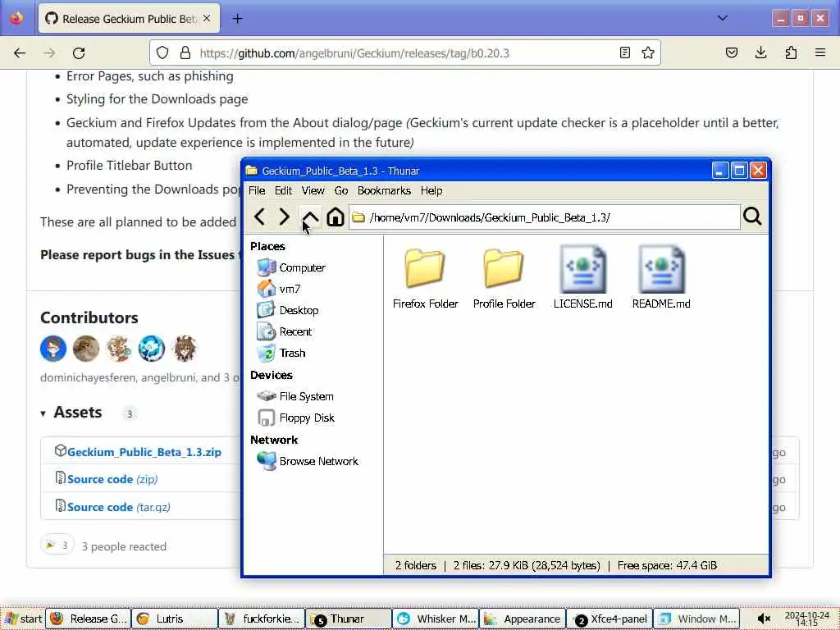Open Firefox downloads panel
Image resolution: width=840 pixels, height=630 pixels.
click(760, 52)
